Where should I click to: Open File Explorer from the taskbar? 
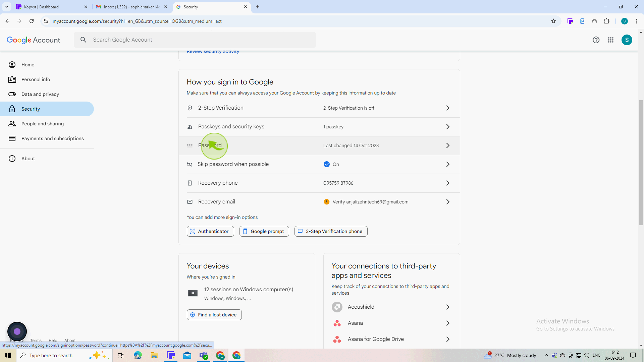click(x=154, y=355)
